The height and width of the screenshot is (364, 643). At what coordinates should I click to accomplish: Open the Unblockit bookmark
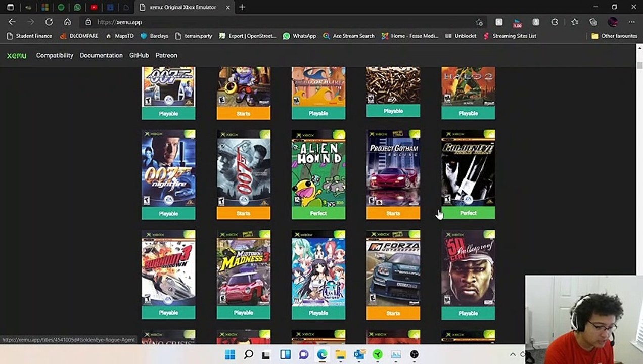tap(461, 36)
